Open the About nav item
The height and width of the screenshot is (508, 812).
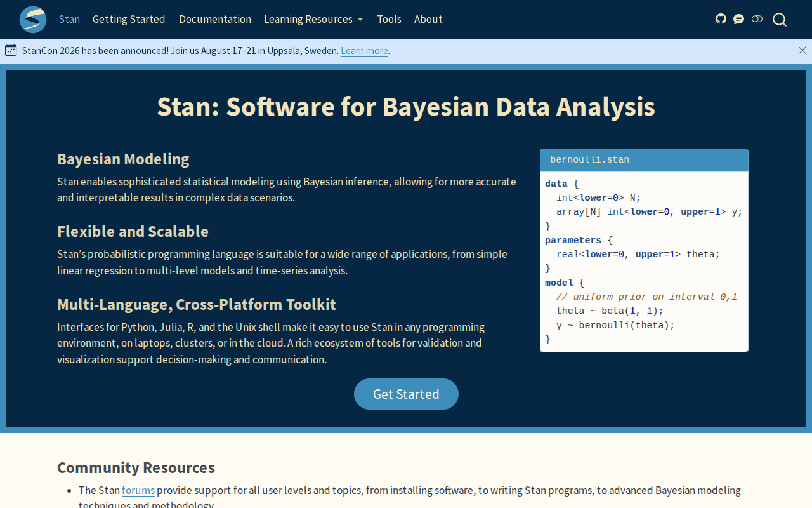pos(428,19)
